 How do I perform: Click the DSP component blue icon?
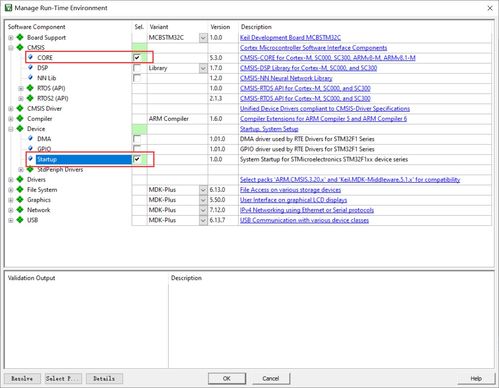coord(30,67)
